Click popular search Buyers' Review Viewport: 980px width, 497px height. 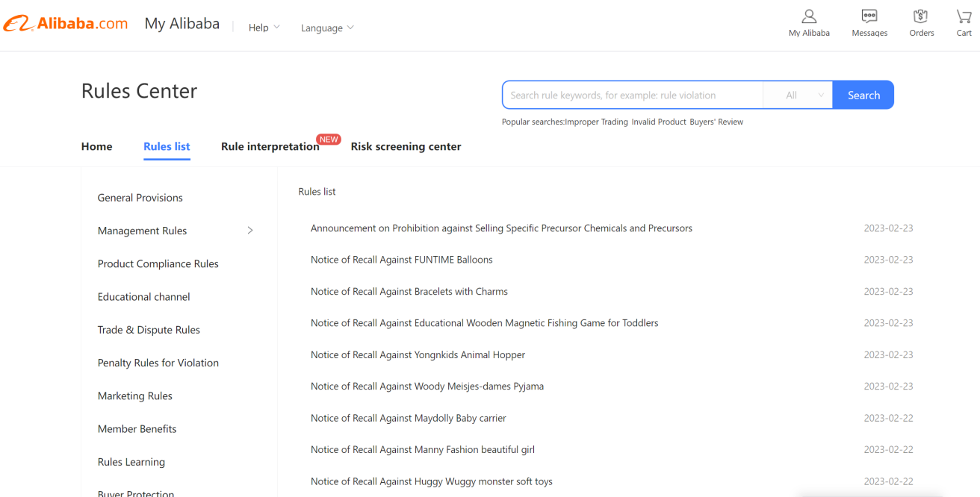tap(716, 122)
